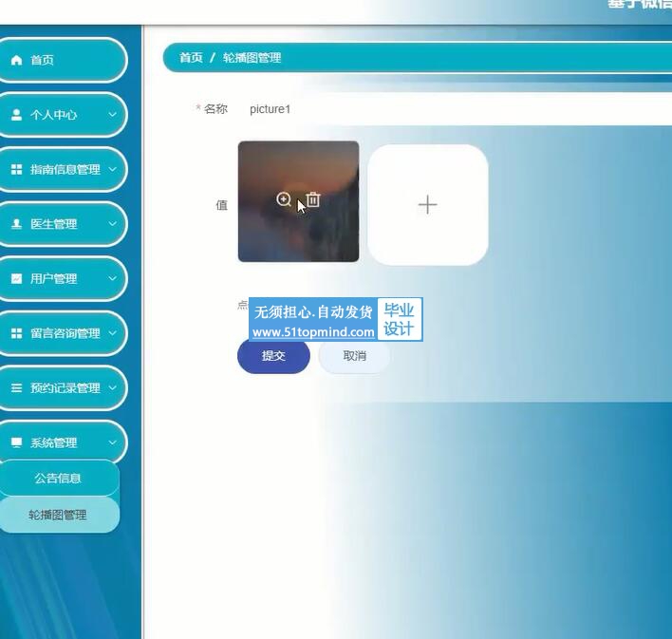Screen dimensions: 672x639
Task: Click the grid icon beside 指南信息管理
Action: (x=16, y=169)
